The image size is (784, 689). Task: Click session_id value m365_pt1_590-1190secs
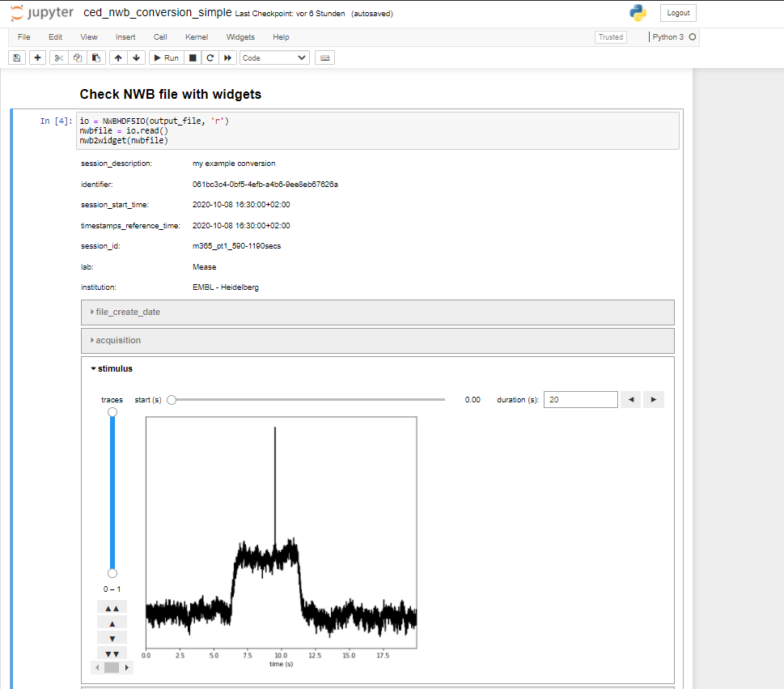236,246
